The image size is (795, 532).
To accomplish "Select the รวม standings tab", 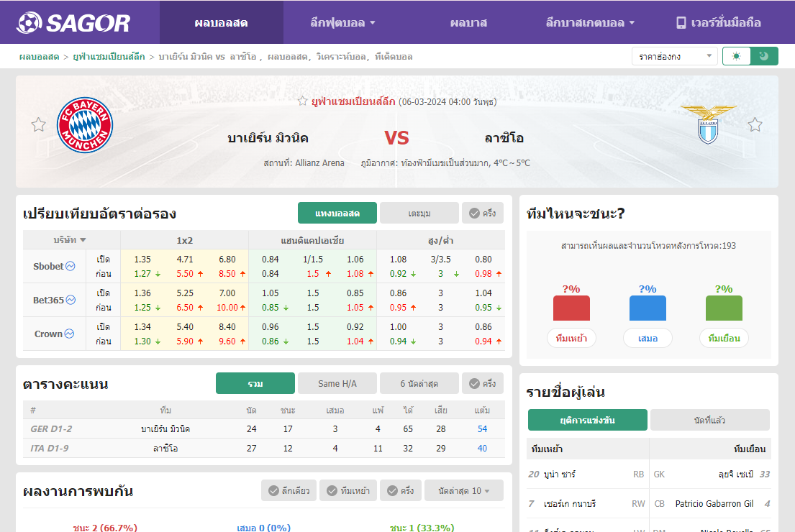I will point(255,384).
